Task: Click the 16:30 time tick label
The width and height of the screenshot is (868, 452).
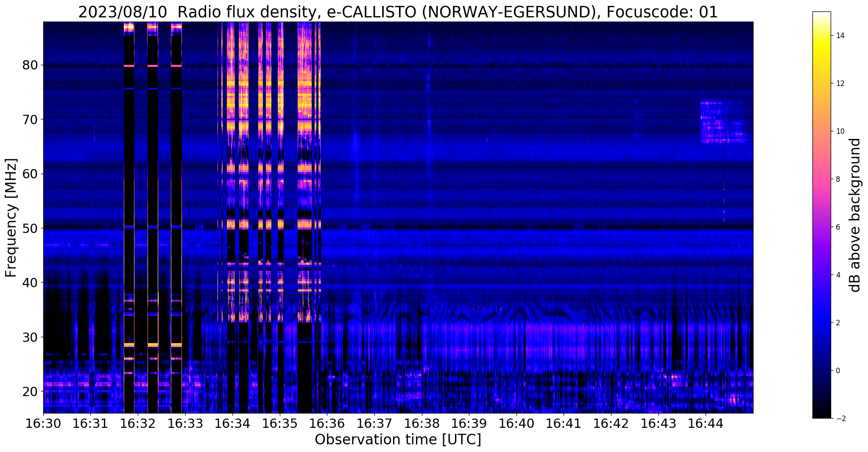Action: (x=43, y=424)
